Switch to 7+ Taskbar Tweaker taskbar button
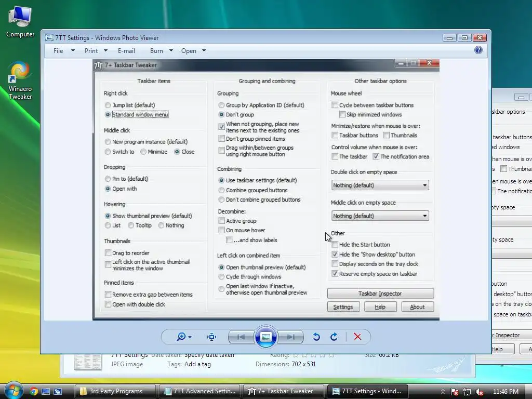Image resolution: width=532 pixels, height=399 pixels. pyautogui.click(x=283, y=391)
